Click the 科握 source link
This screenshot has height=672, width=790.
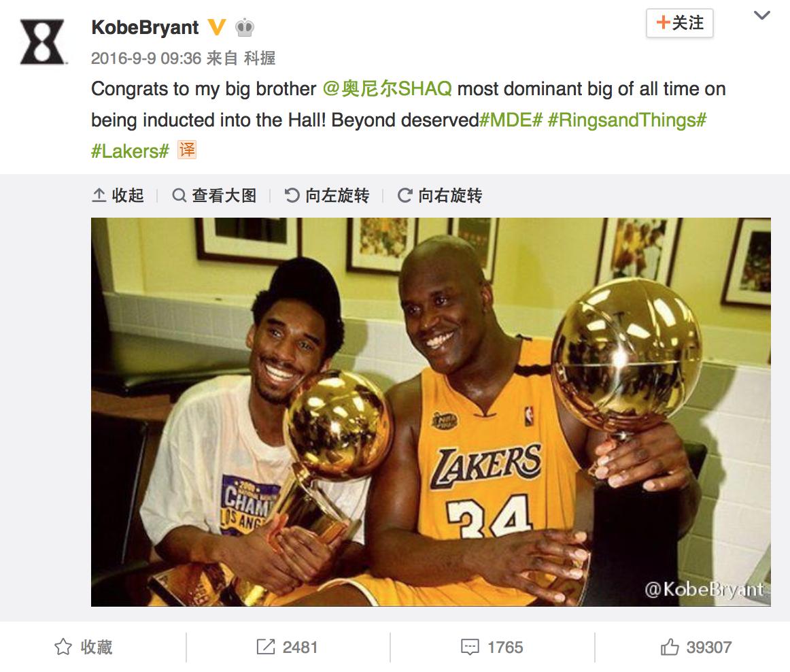click(260, 58)
